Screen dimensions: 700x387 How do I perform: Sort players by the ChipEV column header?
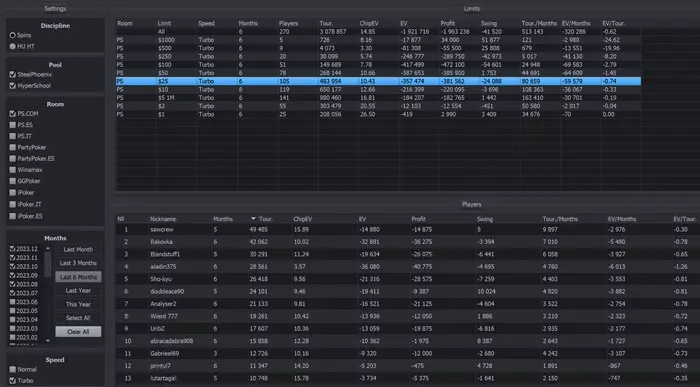303,219
